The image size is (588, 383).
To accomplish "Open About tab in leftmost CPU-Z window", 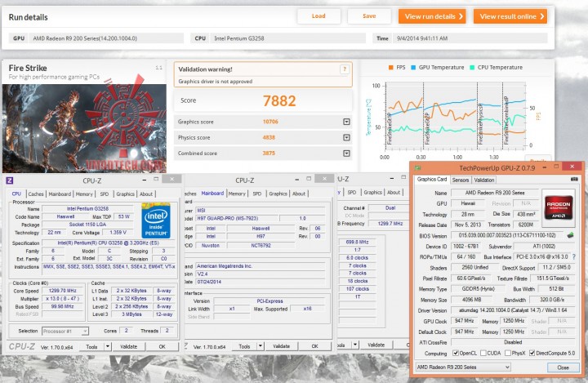I will (x=146, y=194).
